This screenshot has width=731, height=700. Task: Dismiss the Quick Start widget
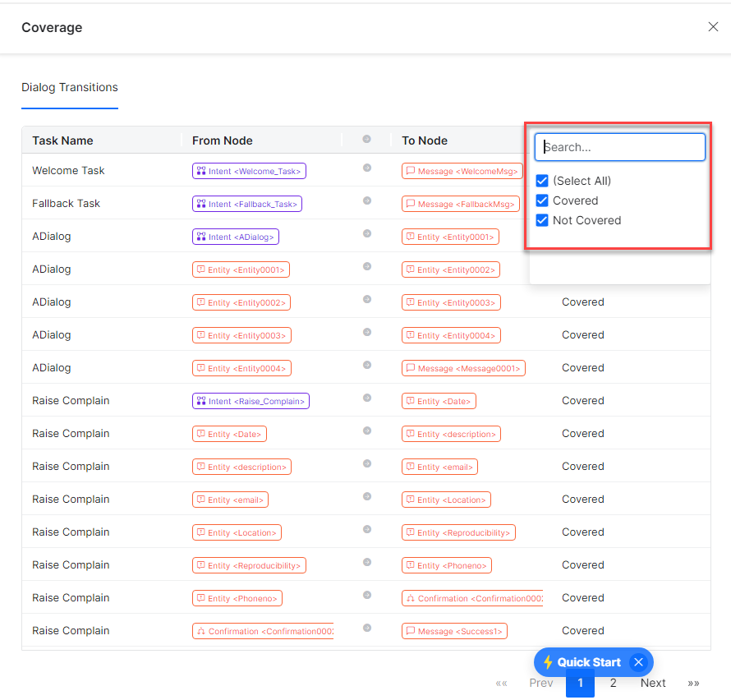(638, 662)
